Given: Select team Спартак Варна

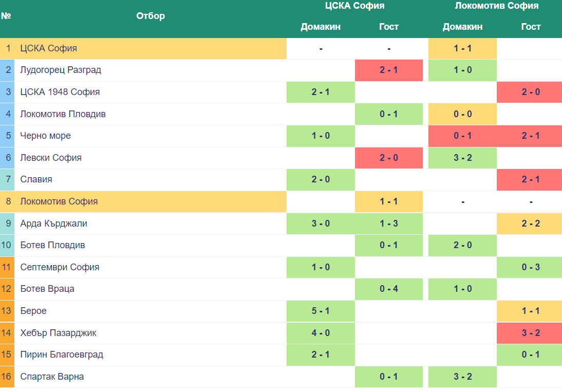Looking at the screenshot, I should (x=52, y=377).
